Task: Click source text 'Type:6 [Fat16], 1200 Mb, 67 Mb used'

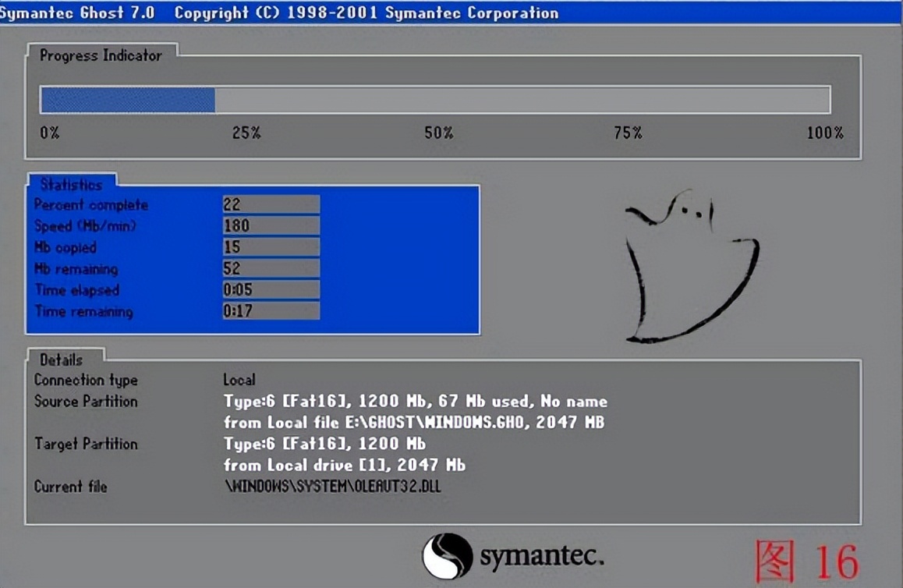Action: (x=377, y=402)
